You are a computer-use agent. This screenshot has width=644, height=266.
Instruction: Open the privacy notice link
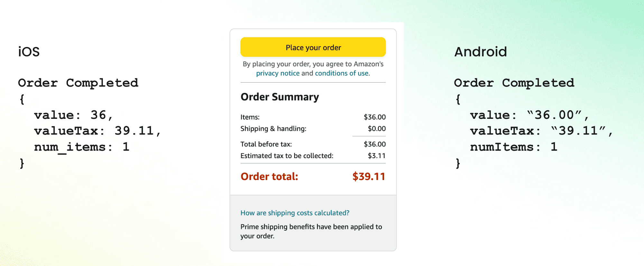tap(278, 73)
